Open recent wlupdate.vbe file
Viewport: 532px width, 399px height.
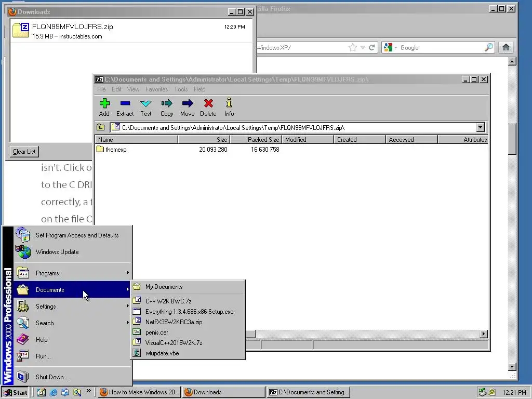point(188,353)
